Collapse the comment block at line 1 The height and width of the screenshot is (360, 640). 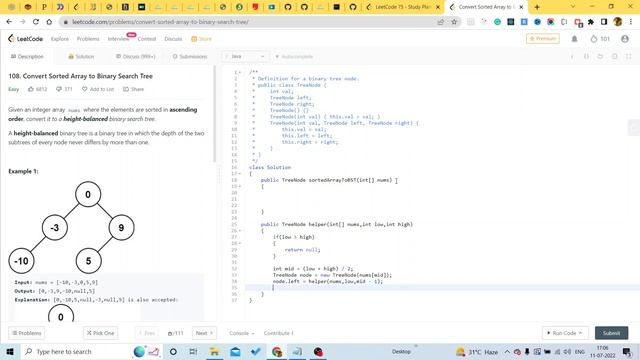pyautogui.click(x=240, y=72)
